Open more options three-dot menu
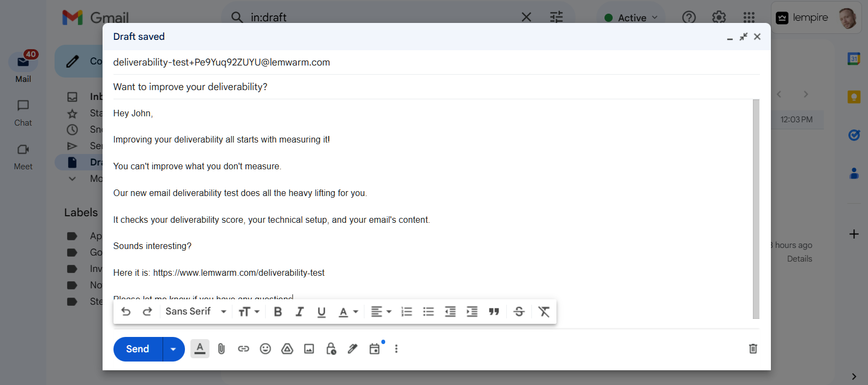This screenshot has height=385, width=868. (x=396, y=348)
